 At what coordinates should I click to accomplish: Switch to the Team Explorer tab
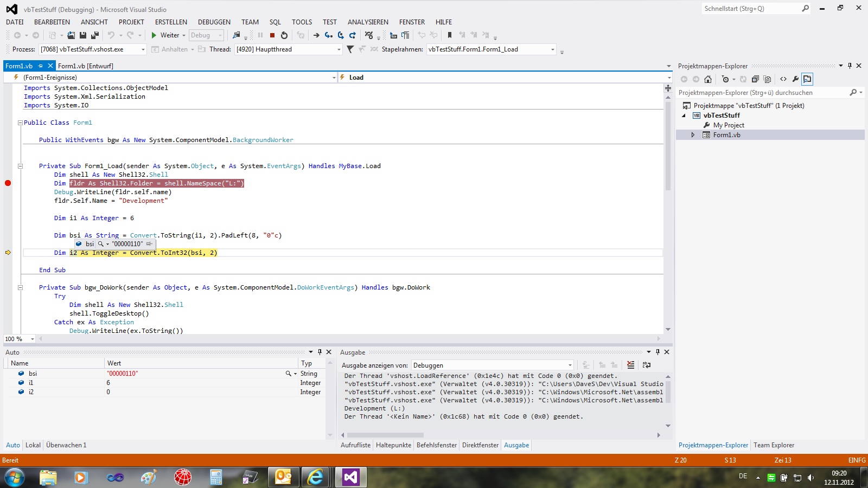[774, 445]
